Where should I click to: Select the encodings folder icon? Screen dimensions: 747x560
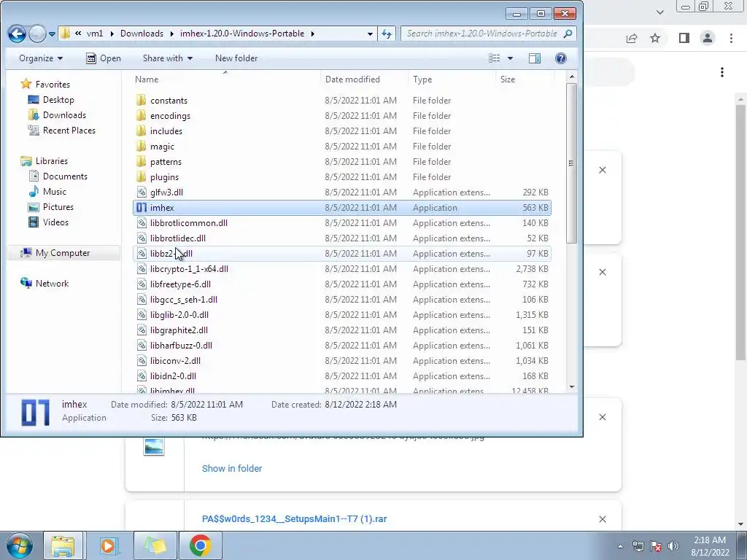click(x=141, y=115)
